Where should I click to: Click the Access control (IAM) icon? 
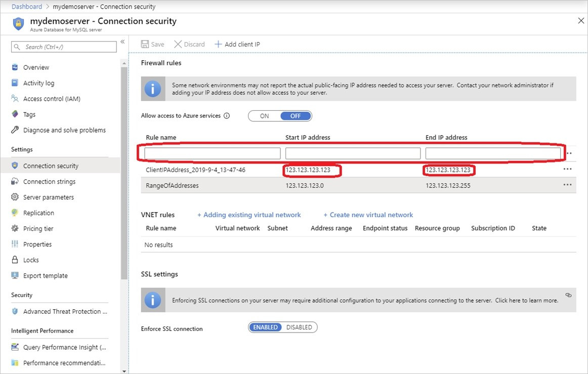15,99
